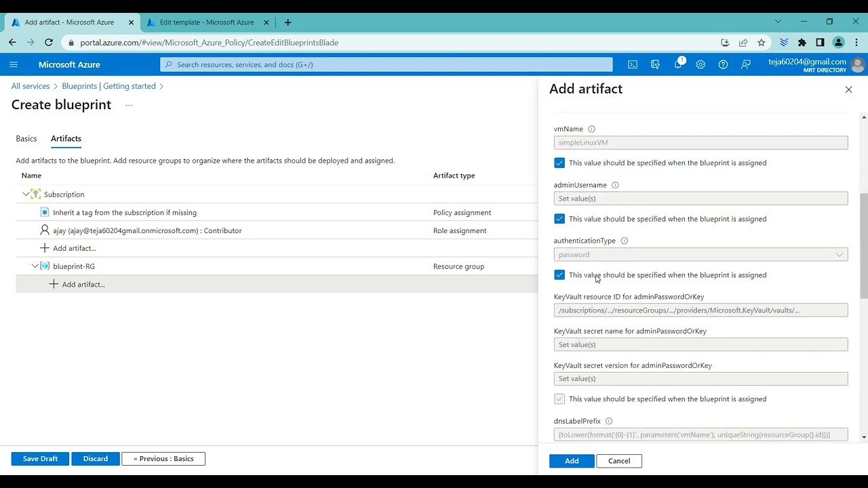Go to Previous : Basics
Screen dimensions: 868x488
pos(163,459)
